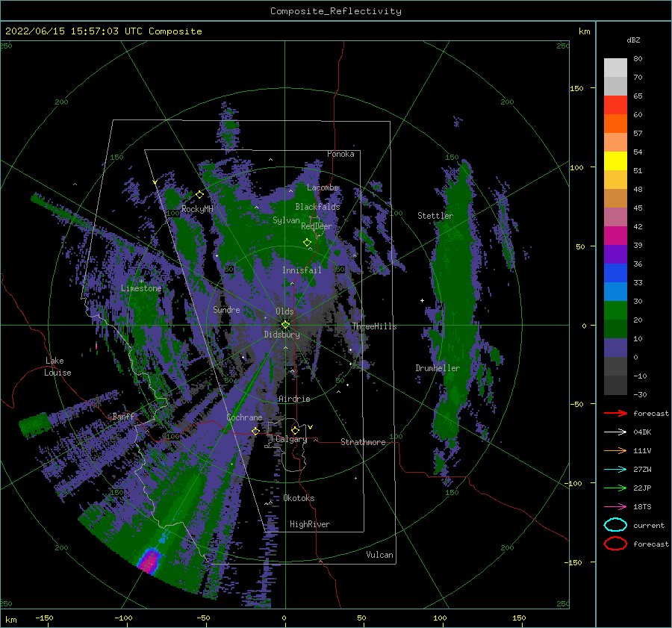Click the orange 111V arrow legend icon

point(615,450)
